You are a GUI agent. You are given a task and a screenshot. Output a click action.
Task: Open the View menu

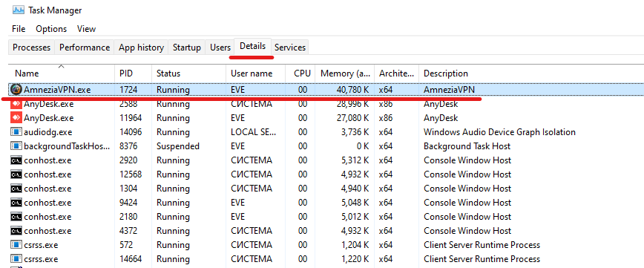coord(86,29)
